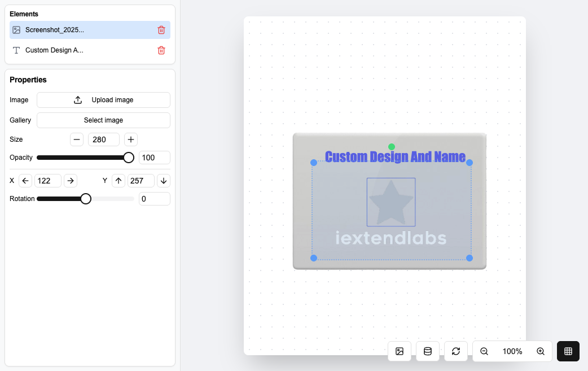Screen dimensions: 588x371
Task: Nudge X position left arrow
Action: [25, 181]
